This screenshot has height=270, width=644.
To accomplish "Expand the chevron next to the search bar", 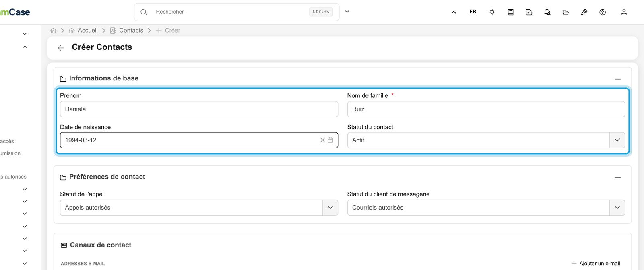I will 347,12.
